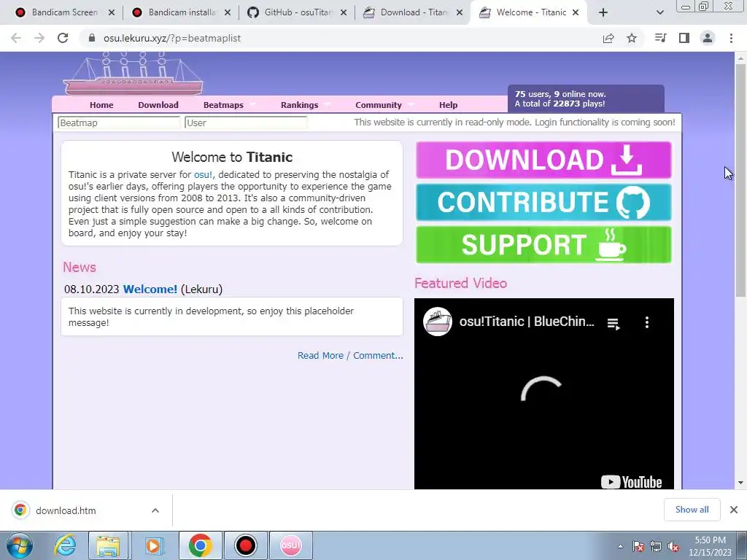Open the video playlist icon
The height and width of the screenshot is (560, 747).
click(614, 324)
